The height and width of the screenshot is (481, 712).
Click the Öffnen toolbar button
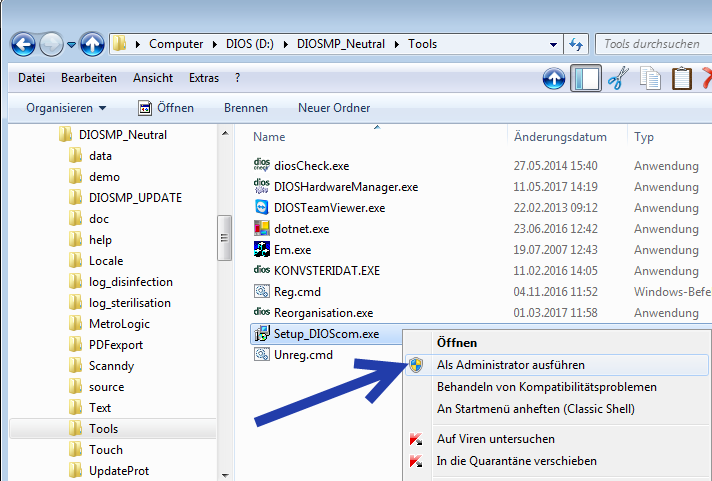coord(166,108)
